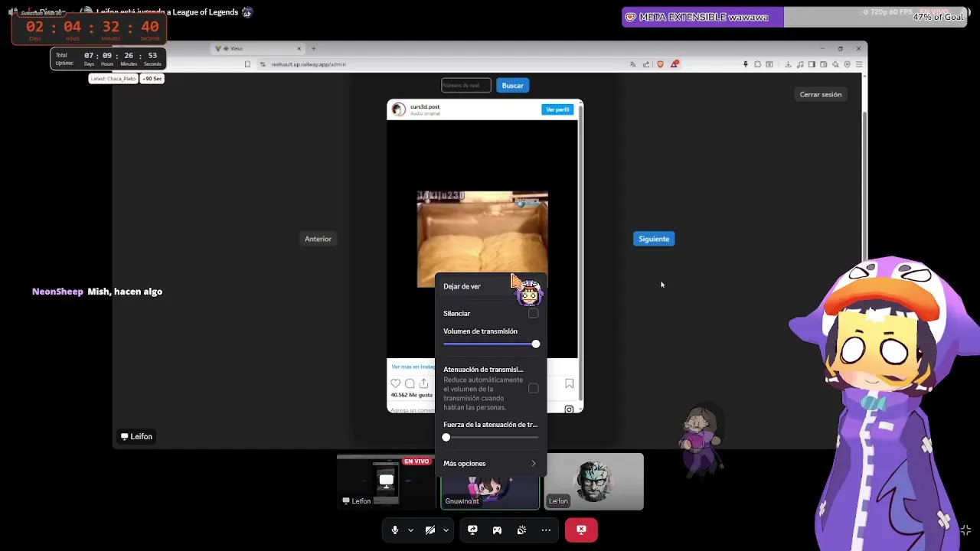Open the Ver más en Instagram link
The image size is (980, 551).
412,367
